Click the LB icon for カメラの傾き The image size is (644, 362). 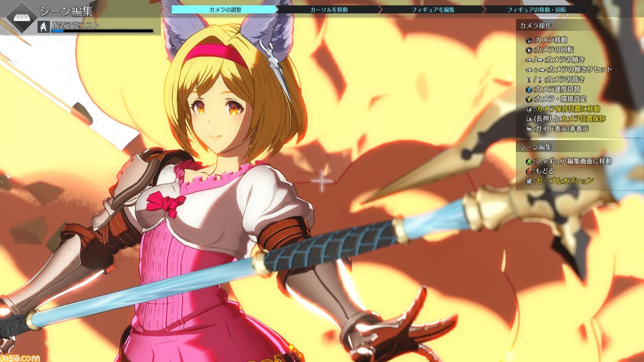[x=528, y=60]
